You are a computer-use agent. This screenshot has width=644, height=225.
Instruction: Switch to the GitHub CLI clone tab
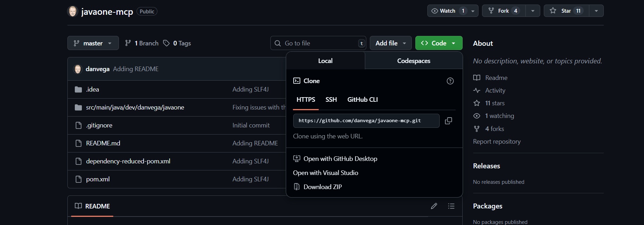pos(362,100)
